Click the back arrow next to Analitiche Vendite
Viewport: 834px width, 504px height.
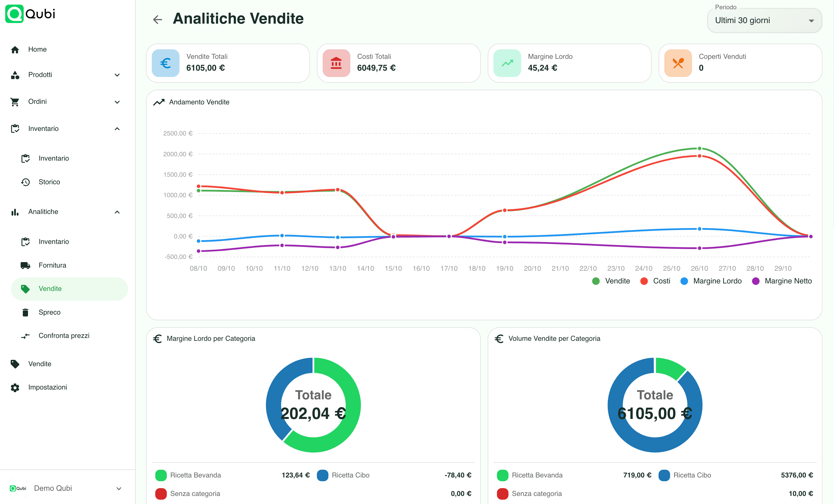point(157,19)
